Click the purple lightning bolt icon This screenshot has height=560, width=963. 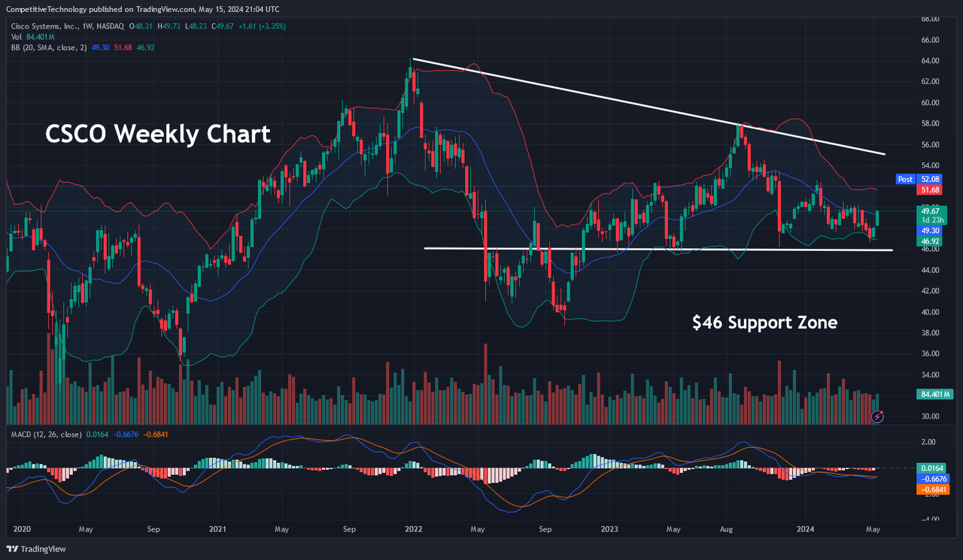876,415
